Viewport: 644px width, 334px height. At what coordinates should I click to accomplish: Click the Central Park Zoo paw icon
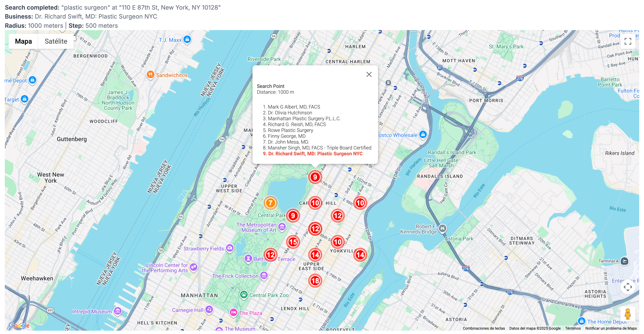(244, 295)
